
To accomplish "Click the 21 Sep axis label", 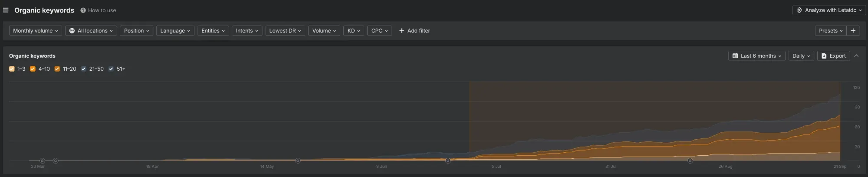I will 840,167.
